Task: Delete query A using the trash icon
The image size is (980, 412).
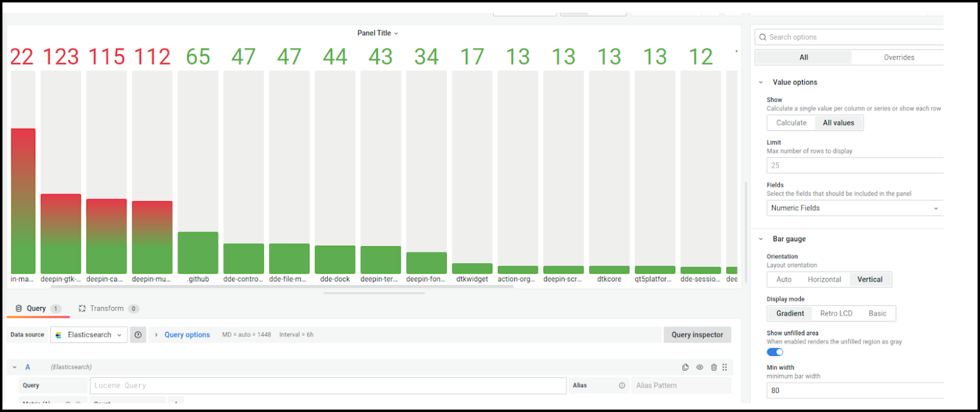Action: point(713,367)
